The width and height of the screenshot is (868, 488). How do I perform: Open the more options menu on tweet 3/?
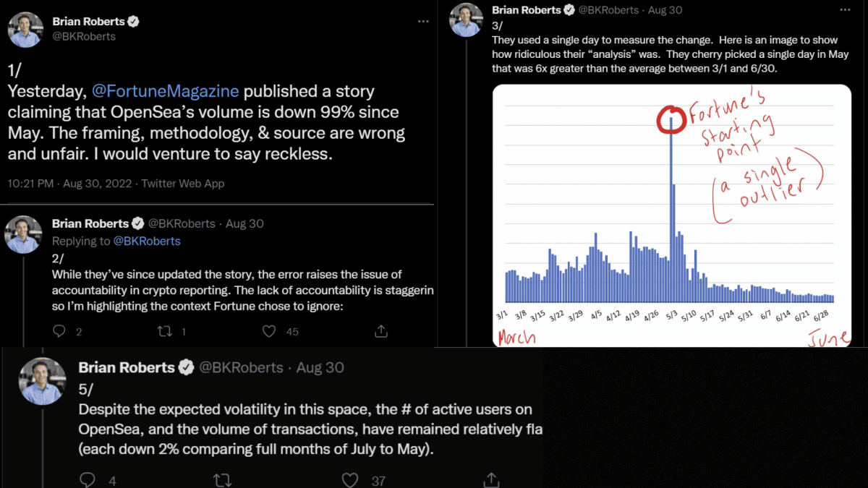845,10
